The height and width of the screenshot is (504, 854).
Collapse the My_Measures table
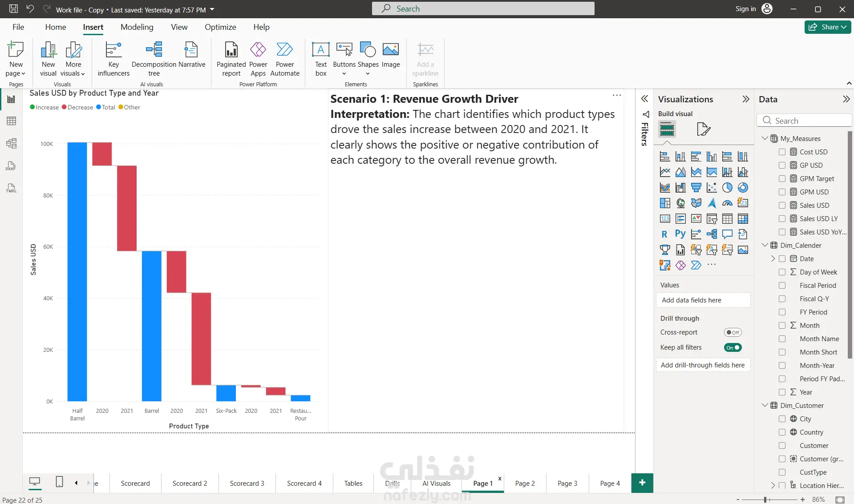tap(765, 138)
